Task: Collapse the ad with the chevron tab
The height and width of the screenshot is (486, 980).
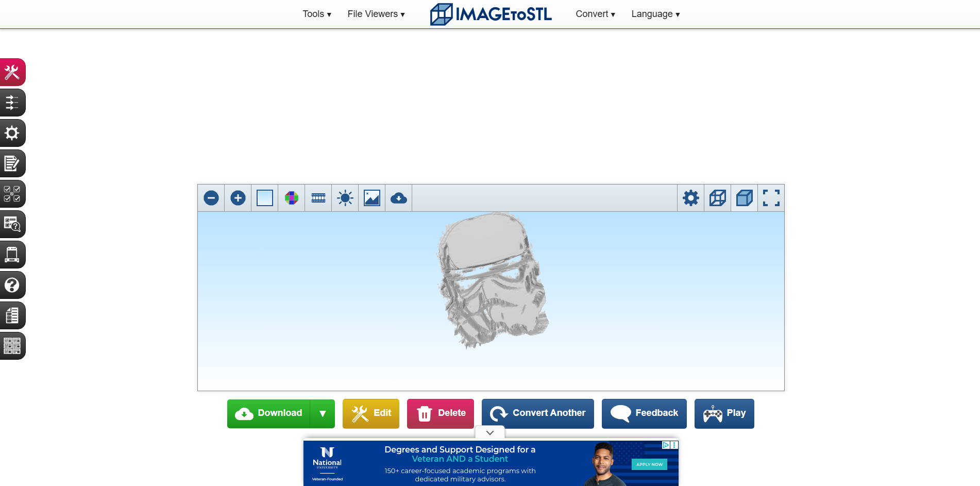Action: click(x=490, y=432)
